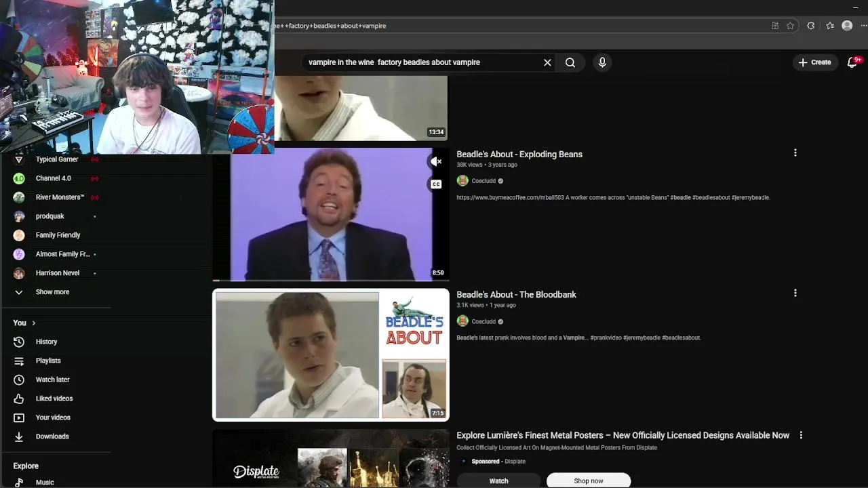Open the Beadle's About - The Bloodbank title

[x=516, y=295]
